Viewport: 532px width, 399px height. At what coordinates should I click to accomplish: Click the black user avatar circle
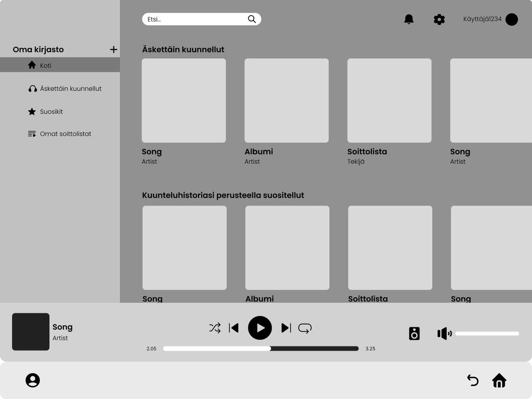pyautogui.click(x=511, y=19)
